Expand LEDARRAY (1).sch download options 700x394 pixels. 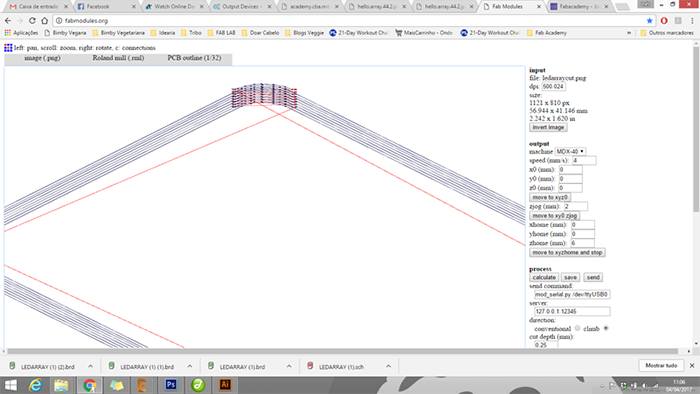(x=388, y=366)
